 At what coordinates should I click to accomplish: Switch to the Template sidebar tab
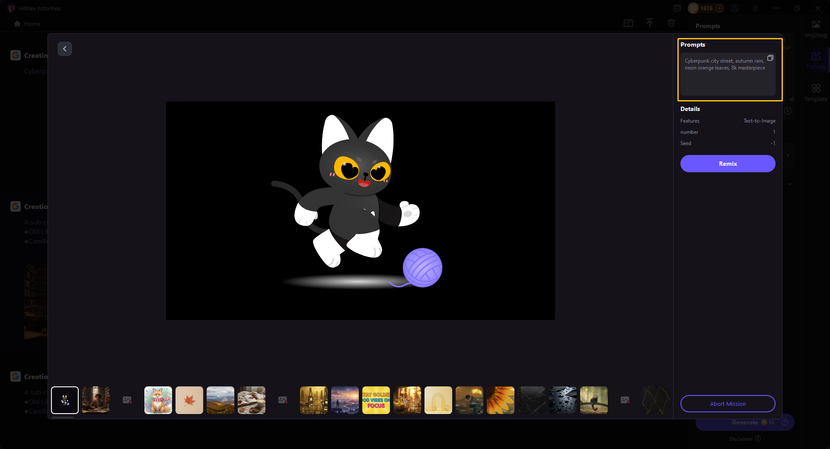point(816,92)
